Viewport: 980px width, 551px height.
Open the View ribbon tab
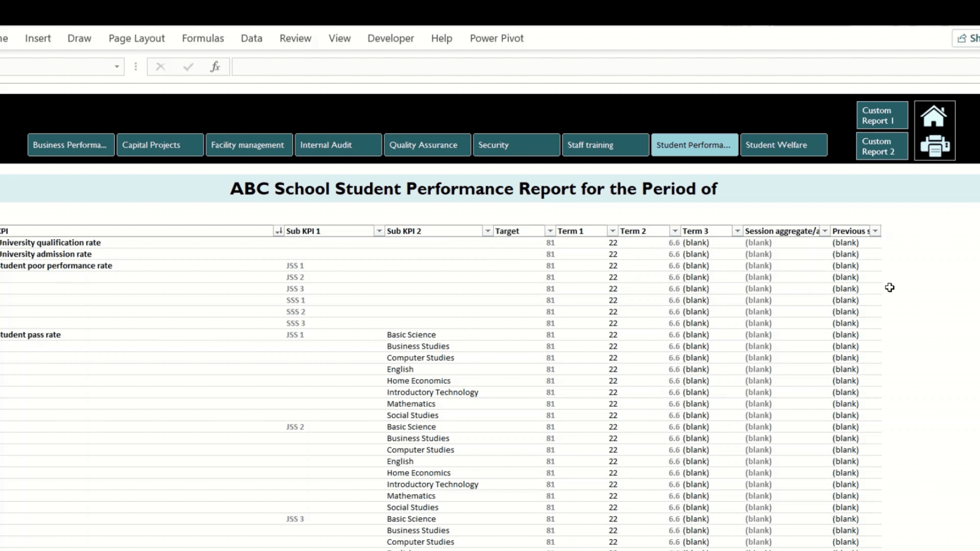click(x=339, y=38)
